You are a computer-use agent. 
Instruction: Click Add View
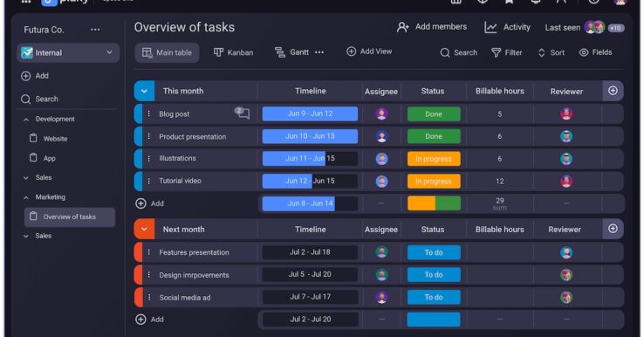(x=369, y=52)
